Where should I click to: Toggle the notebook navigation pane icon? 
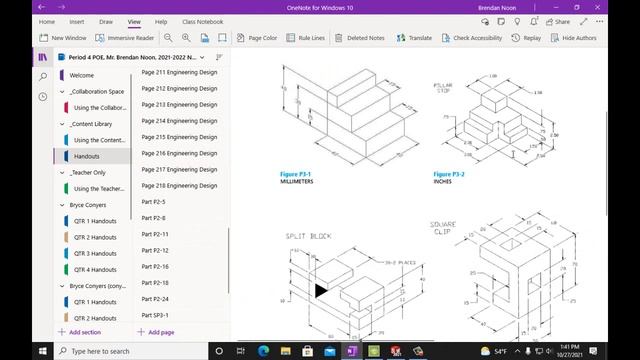[43, 57]
